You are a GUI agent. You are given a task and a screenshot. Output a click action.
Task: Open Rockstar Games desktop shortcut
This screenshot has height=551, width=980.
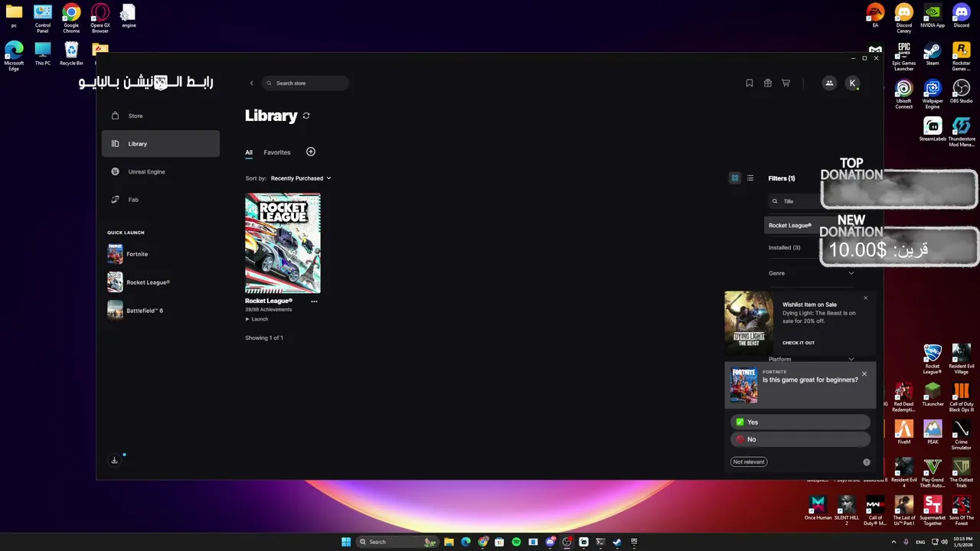[961, 57]
